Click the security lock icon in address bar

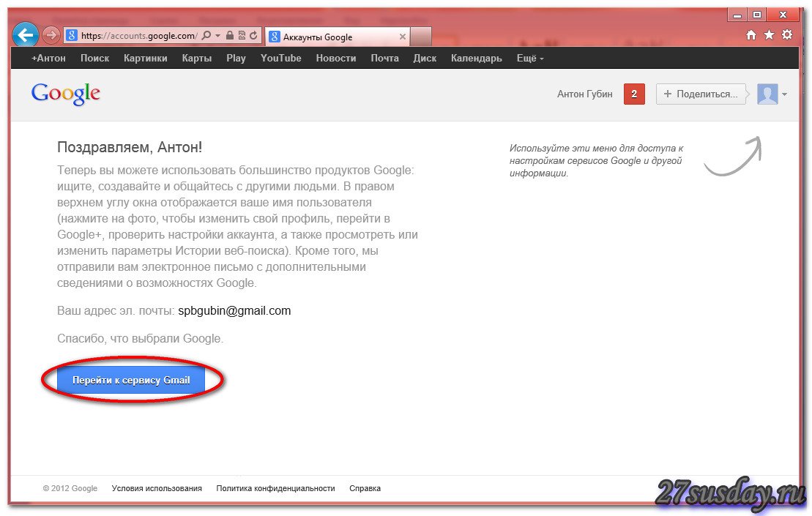click(x=229, y=35)
